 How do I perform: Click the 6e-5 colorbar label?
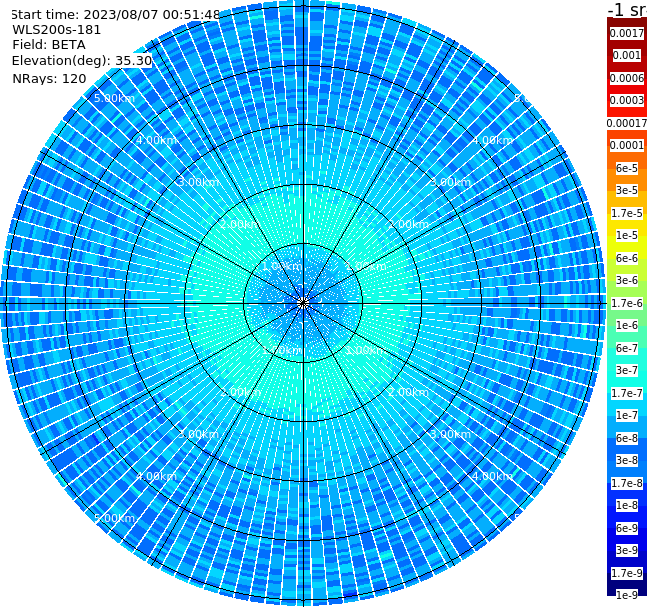[x=627, y=168]
